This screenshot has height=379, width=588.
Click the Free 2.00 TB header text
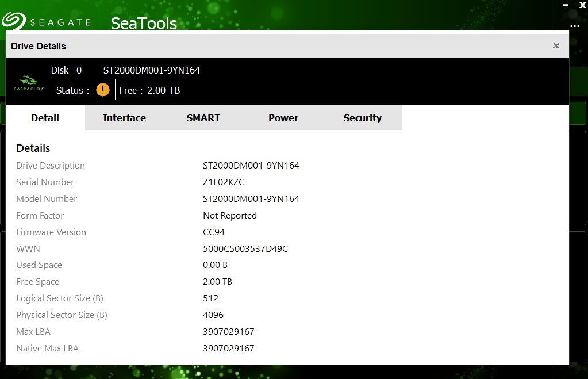[x=149, y=90]
